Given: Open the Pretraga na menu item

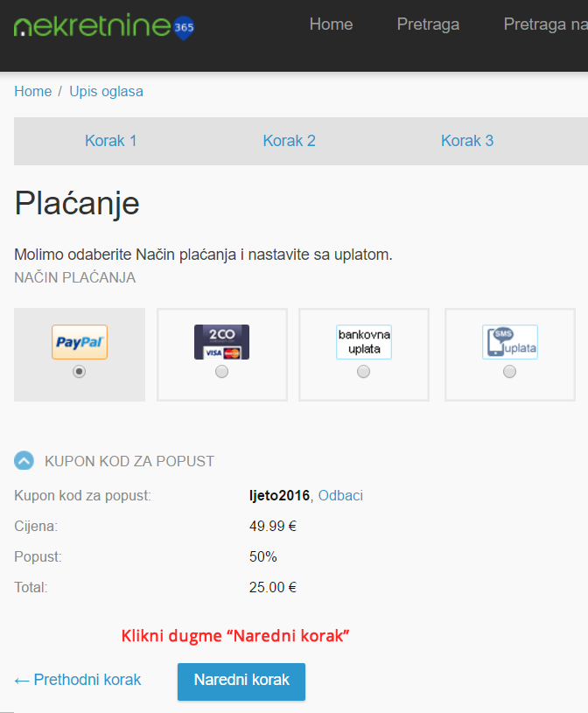Looking at the screenshot, I should tap(545, 24).
